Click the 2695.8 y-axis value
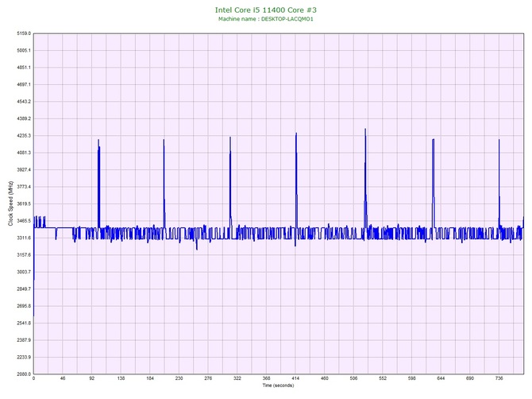The height and width of the screenshot is (399, 532). click(24, 306)
